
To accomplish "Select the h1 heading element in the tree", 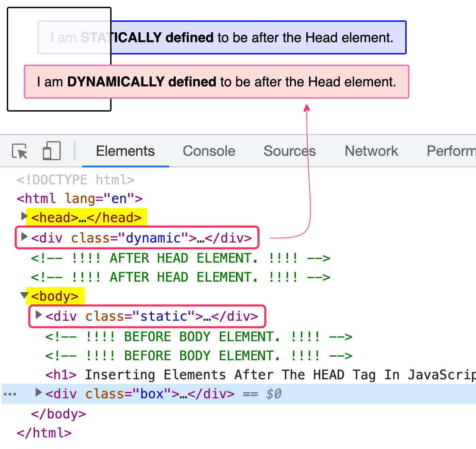I will 136,375.
